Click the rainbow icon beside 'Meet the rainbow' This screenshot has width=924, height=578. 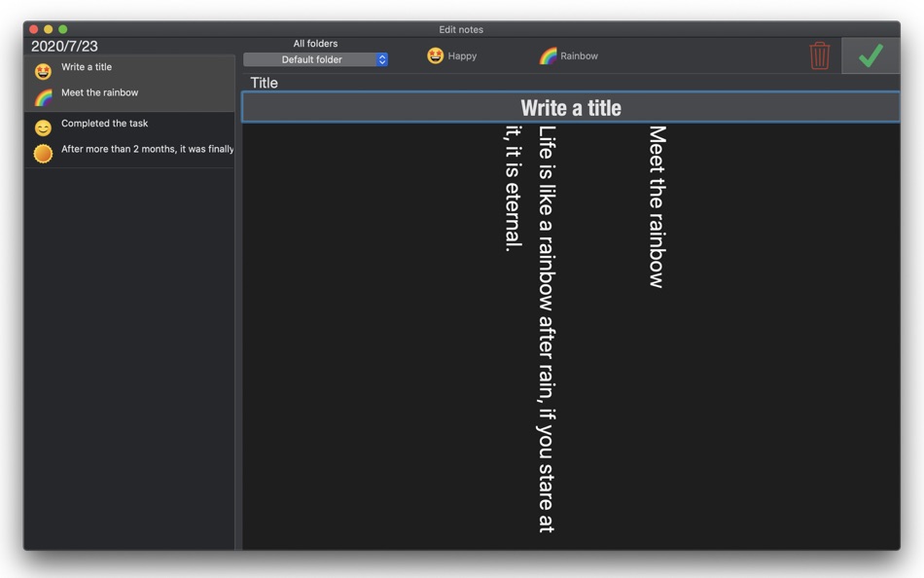point(43,94)
